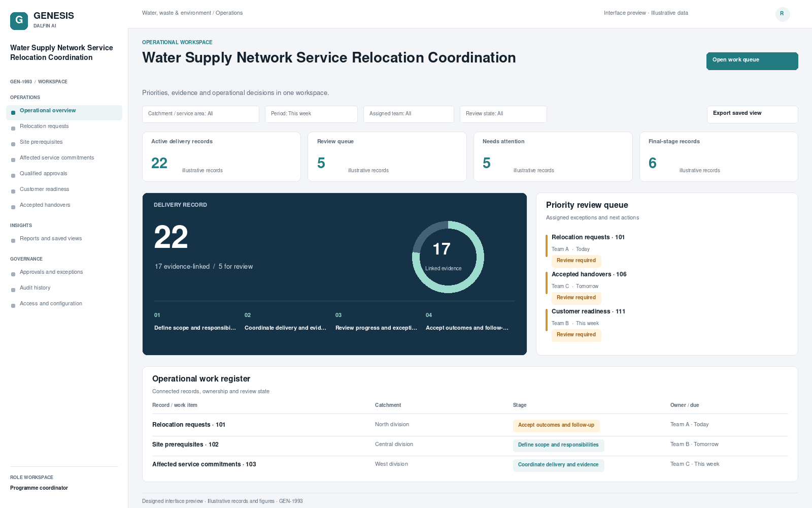Screen dimensions: 812x508
Task: Select step 01 Define scope and responsibilities
Action: [x=195, y=322]
